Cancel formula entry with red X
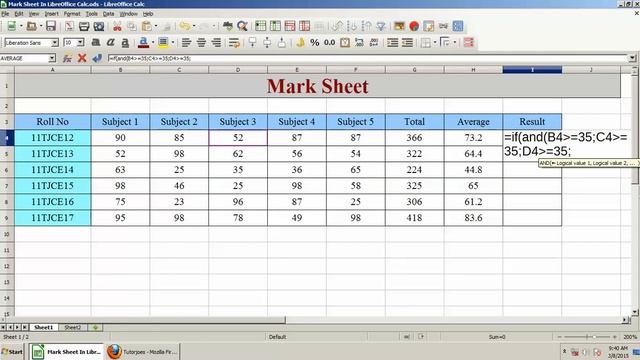 82,58
